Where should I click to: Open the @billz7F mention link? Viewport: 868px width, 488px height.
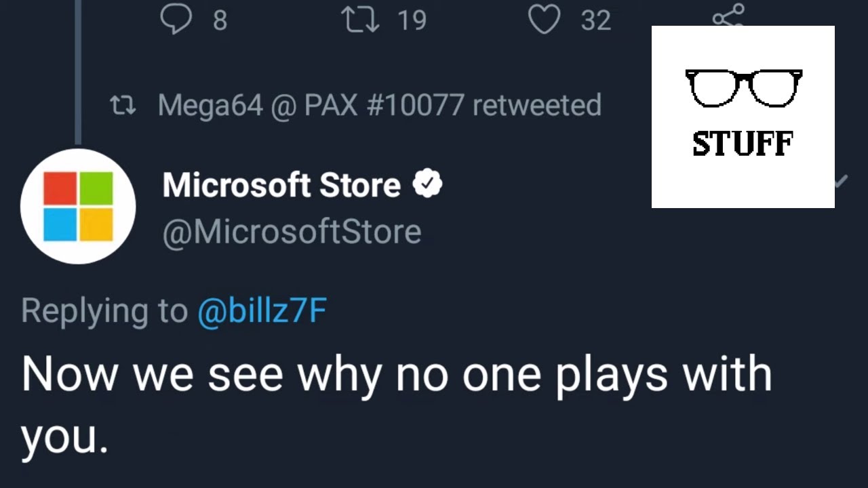coord(262,311)
